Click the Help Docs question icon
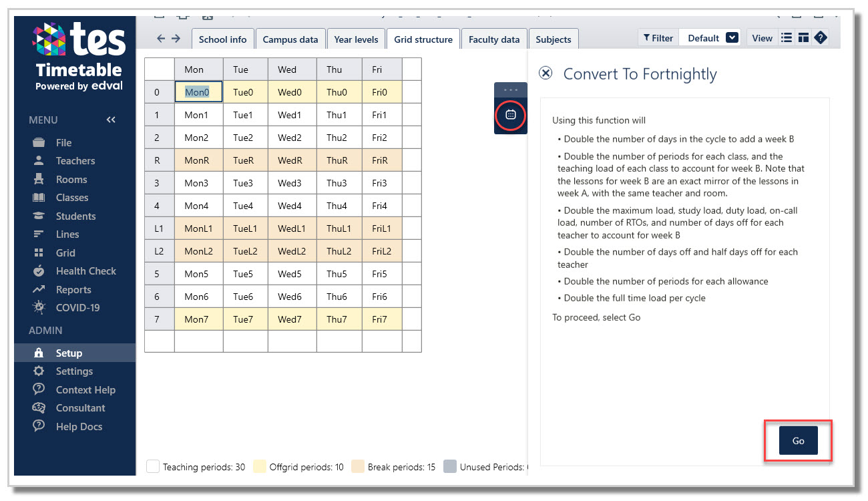The width and height of the screenshot is (868, 501). point(39,426)
